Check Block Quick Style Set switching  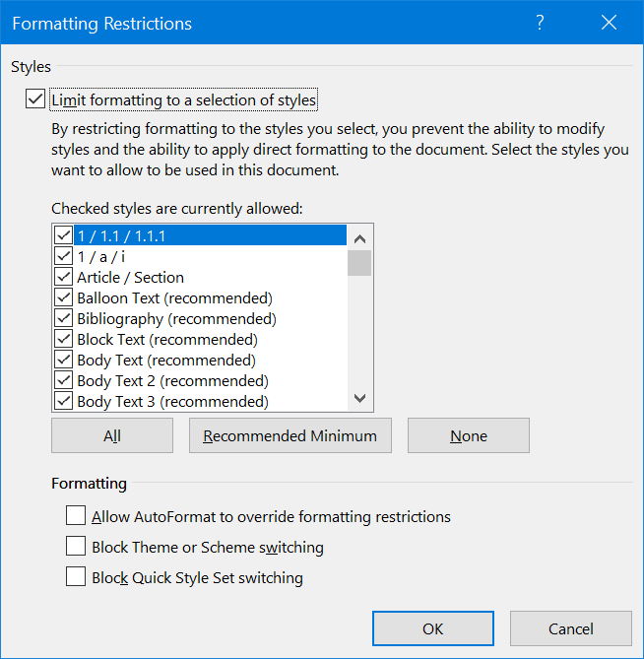click(x=76, y=577)
